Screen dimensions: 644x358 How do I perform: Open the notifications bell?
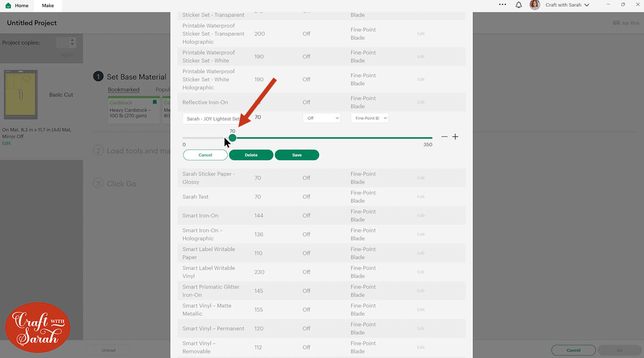[x=519, y=5]
